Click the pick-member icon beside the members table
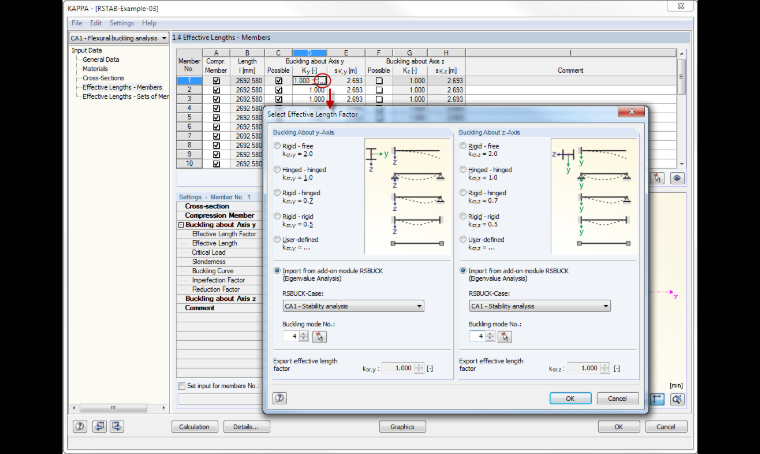This screenshot has width=760, height=454. [x=658, y=178]
